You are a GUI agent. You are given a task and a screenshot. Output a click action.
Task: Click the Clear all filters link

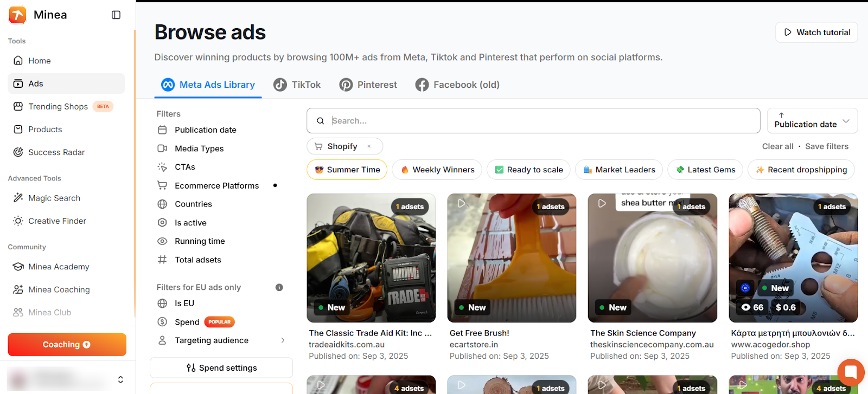pyautogui.click(x=777, y=146)
